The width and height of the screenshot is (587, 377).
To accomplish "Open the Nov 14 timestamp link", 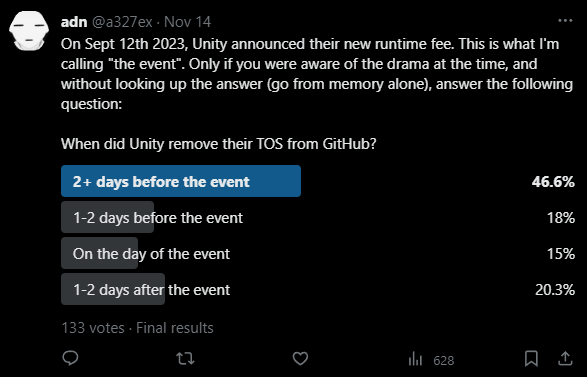I will tap(188, 22).
